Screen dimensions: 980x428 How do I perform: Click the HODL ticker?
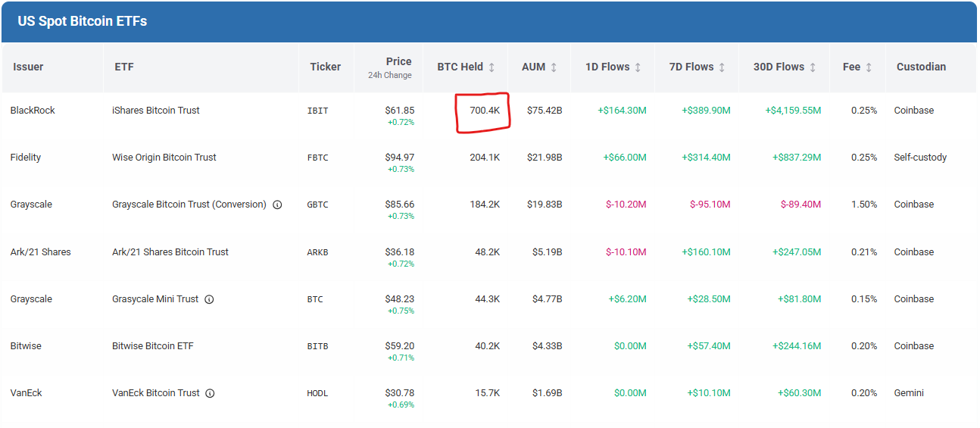point(318,393)
